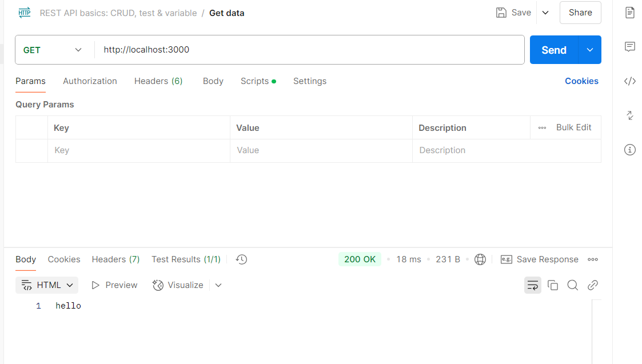
Task: Click the HTTP request type icon
Action: 25,13
